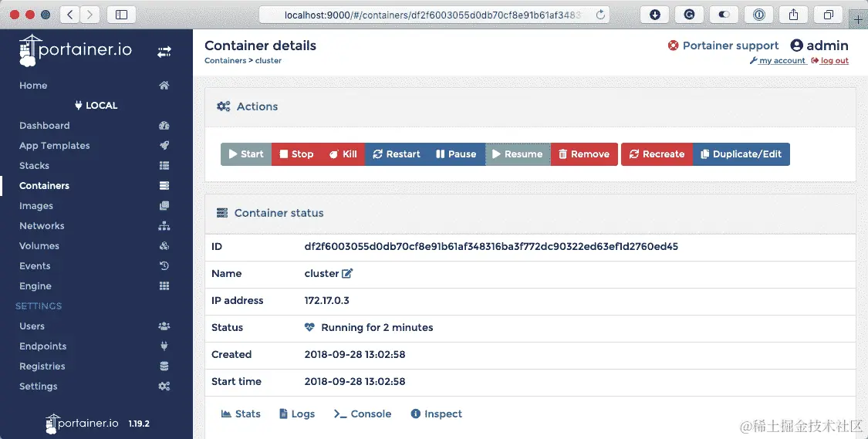Image resolution: width=868 pixels, height=439 pixels.
Task: Open Registries in the sidebar
Action: point(42,366)
